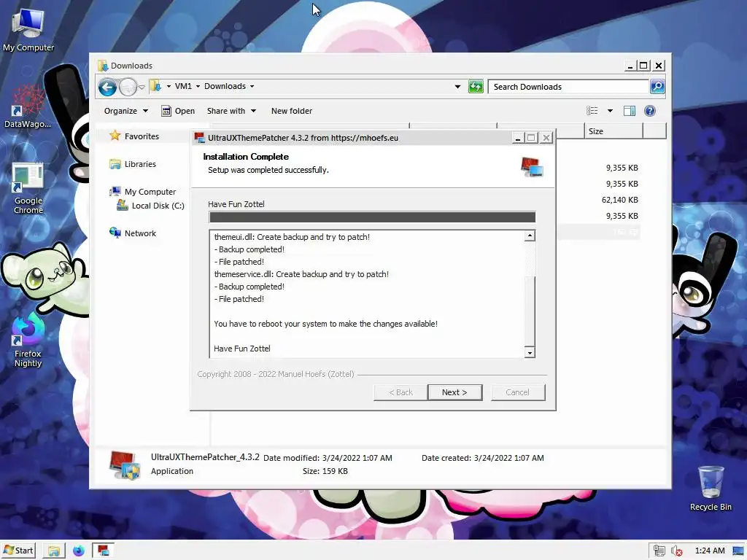747x560 pixels.
Task: Expand the Downloads breadcrumb dropdown
Action: (x=252, y=87)
